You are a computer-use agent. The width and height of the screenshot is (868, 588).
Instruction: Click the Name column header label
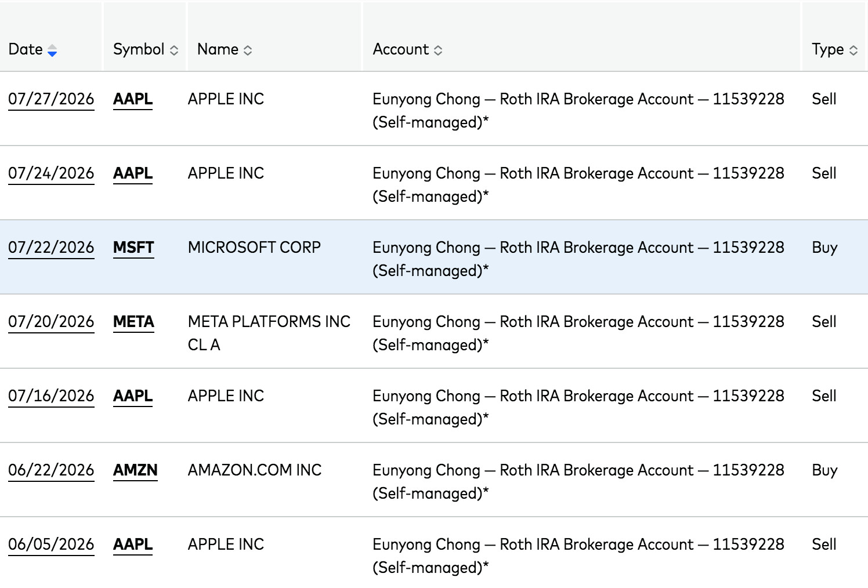tap(218, 49)
